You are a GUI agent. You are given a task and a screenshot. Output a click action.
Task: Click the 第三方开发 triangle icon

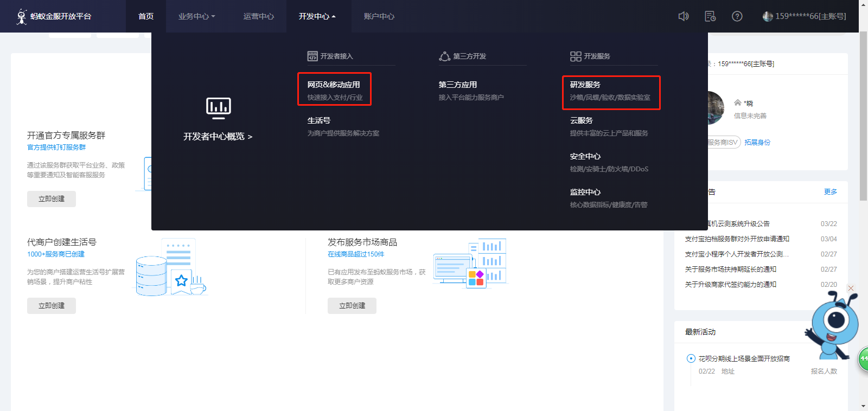coord(444,56)
